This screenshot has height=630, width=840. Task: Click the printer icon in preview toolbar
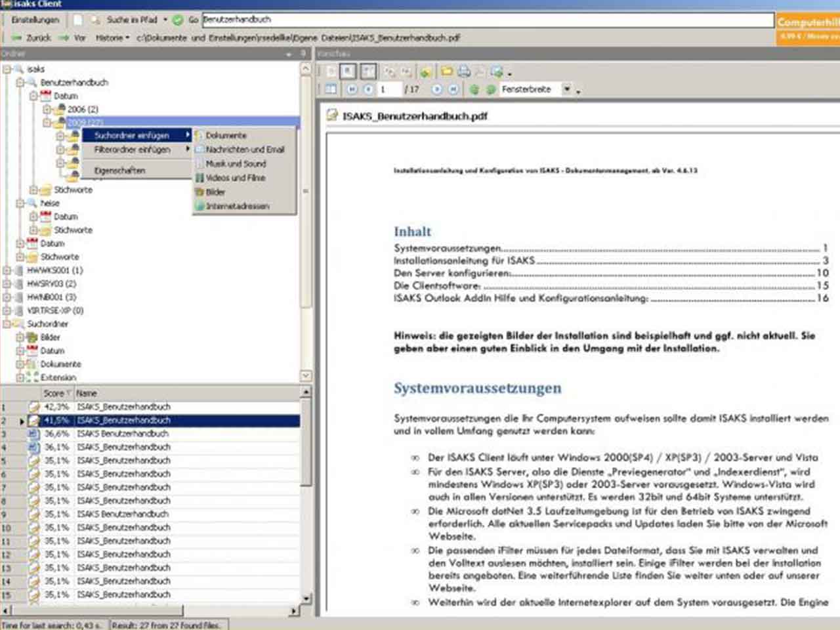point(464,71)
